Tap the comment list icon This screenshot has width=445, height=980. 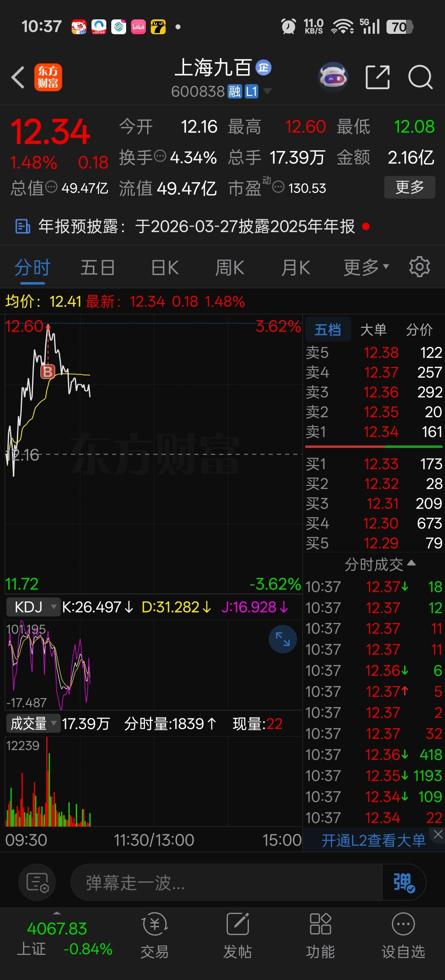tap(37, 882)
